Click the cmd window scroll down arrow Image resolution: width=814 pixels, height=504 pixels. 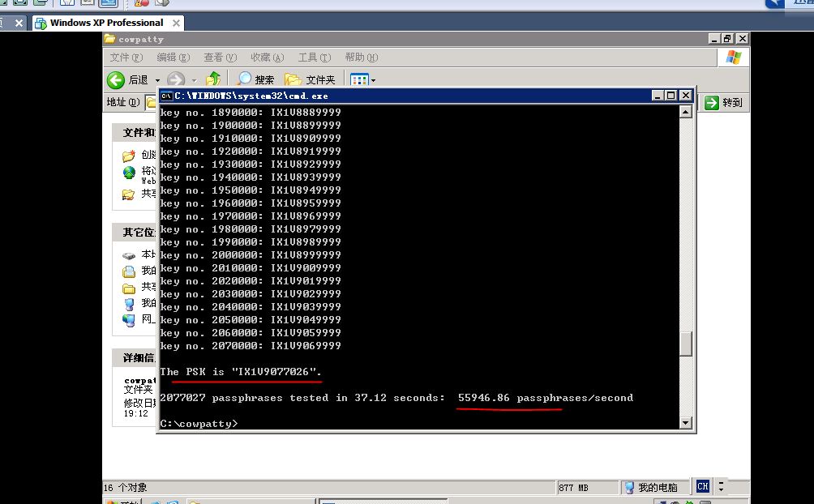tap(686, 422)
